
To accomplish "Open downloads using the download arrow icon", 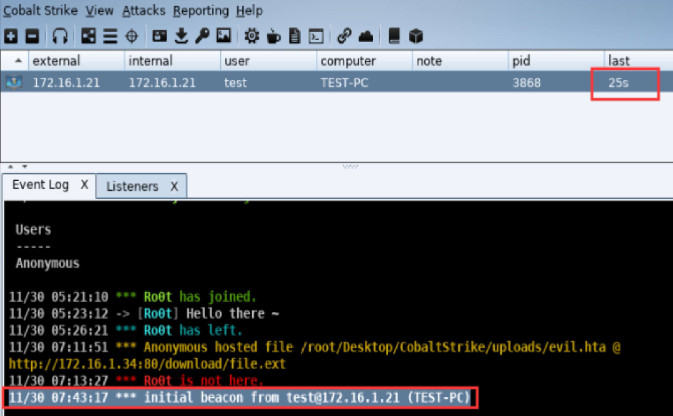I will point(181,36).
